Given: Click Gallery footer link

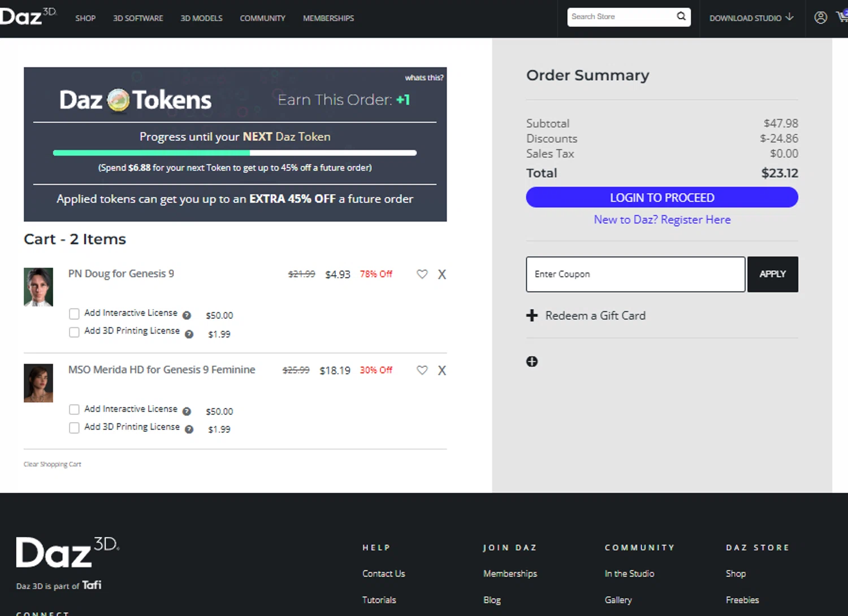Looking at the screenshot, I should (x=618, y=600).
